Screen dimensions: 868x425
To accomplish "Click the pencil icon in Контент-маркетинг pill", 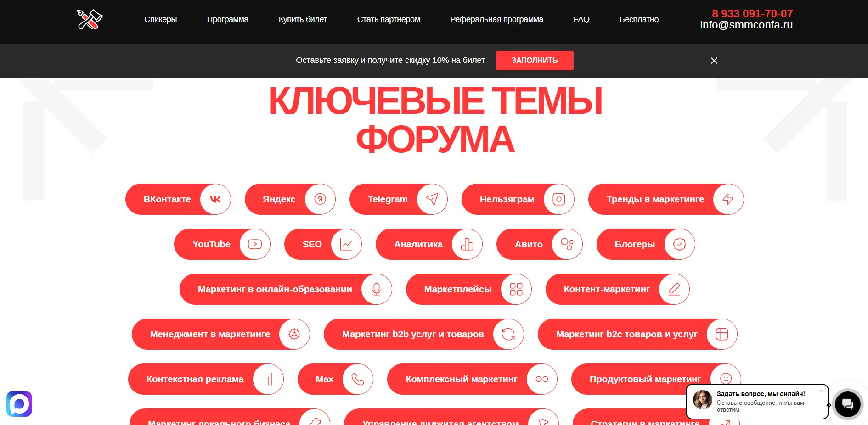I will click(x=674, y=289).
